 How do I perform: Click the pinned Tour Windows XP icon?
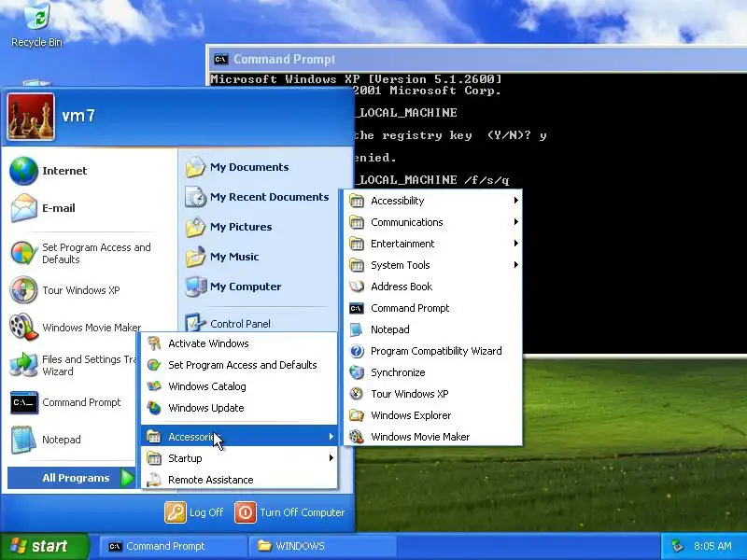click(x=23, y=290)
